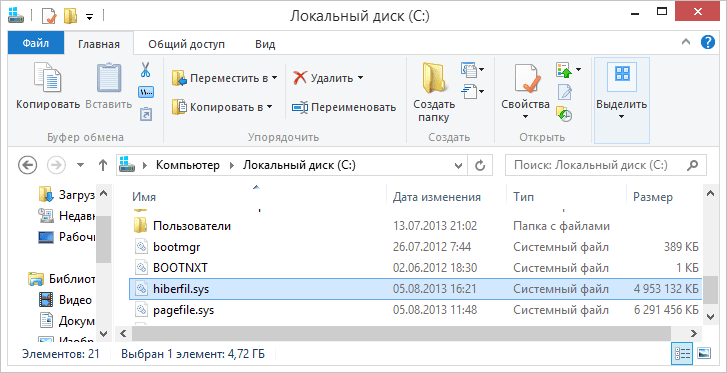Click the Paste shortcut icon
This screenshot has height=373, width=727.
pos(146,114)
